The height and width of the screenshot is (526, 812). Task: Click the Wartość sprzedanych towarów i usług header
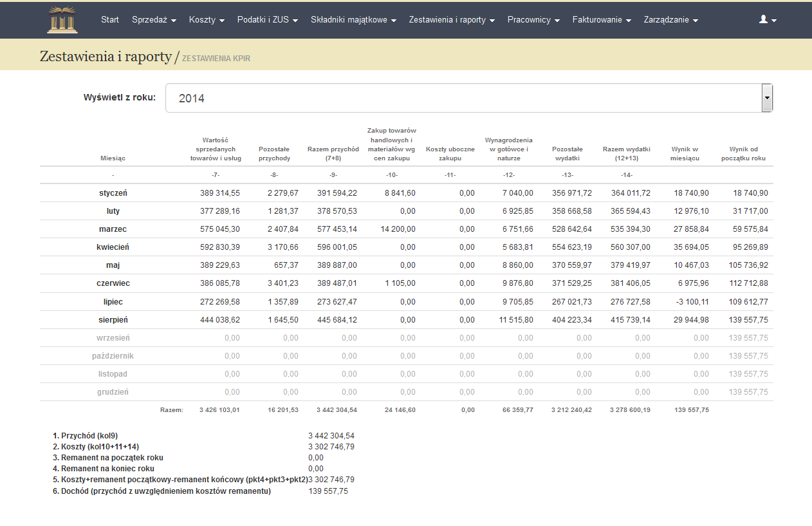click(x=216, y=149)
